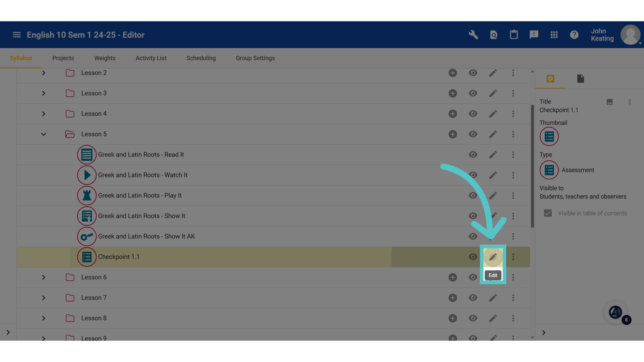Open settings gear tab in side panel

[550, 79]
